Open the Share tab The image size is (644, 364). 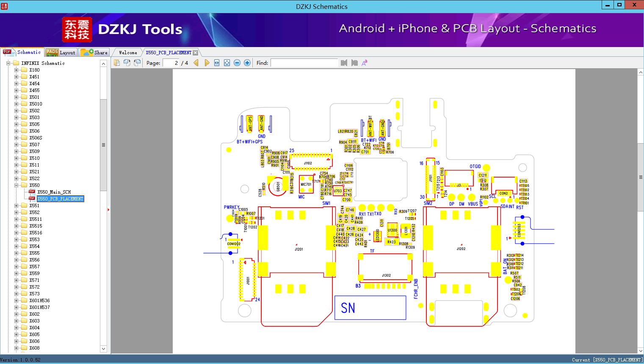click(94, 53)
